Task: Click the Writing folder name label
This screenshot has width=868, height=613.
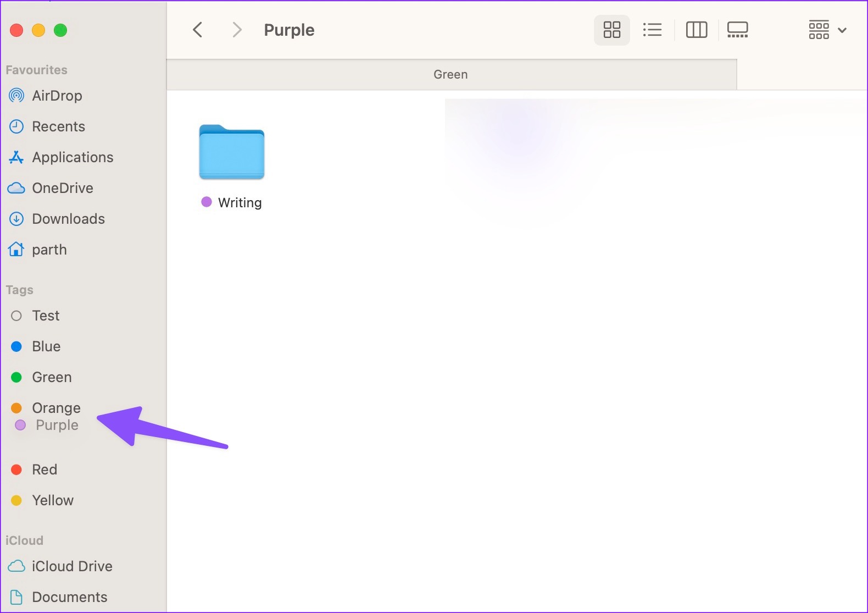Action: coord(240,202)
